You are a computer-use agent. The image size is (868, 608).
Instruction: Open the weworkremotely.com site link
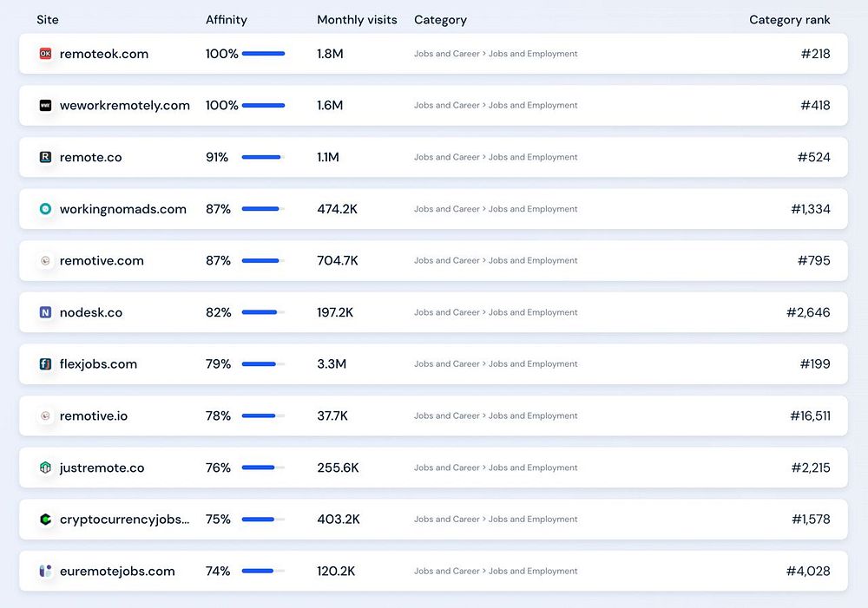pos(124,105)
